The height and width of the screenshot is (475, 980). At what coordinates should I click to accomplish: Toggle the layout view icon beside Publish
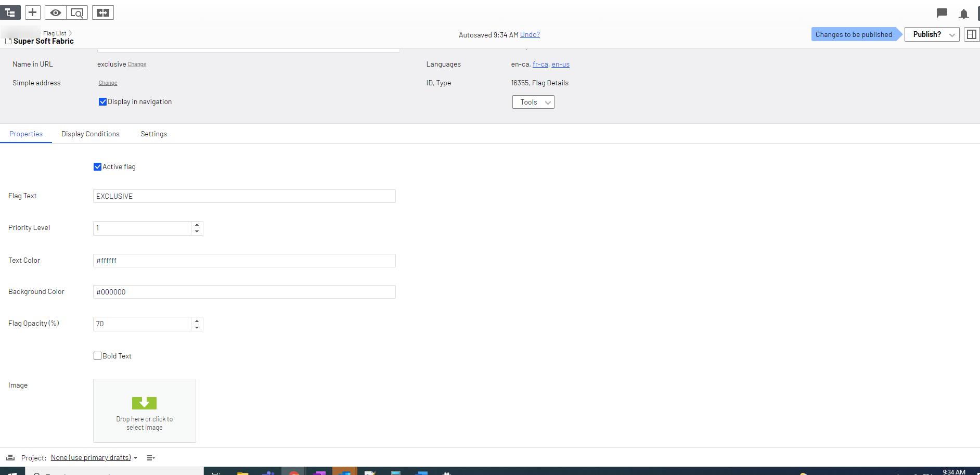tap(971, 34)
